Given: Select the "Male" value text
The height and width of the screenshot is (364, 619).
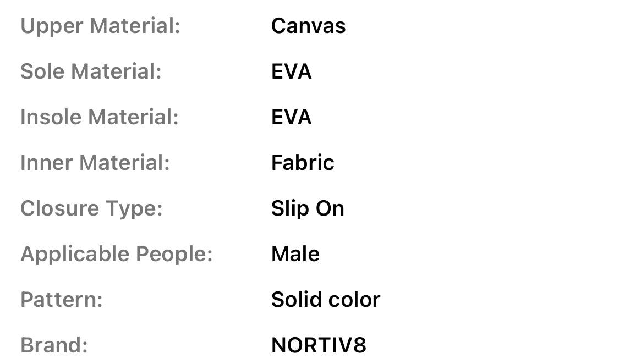Looking at the screenshot, I should 295,254.
